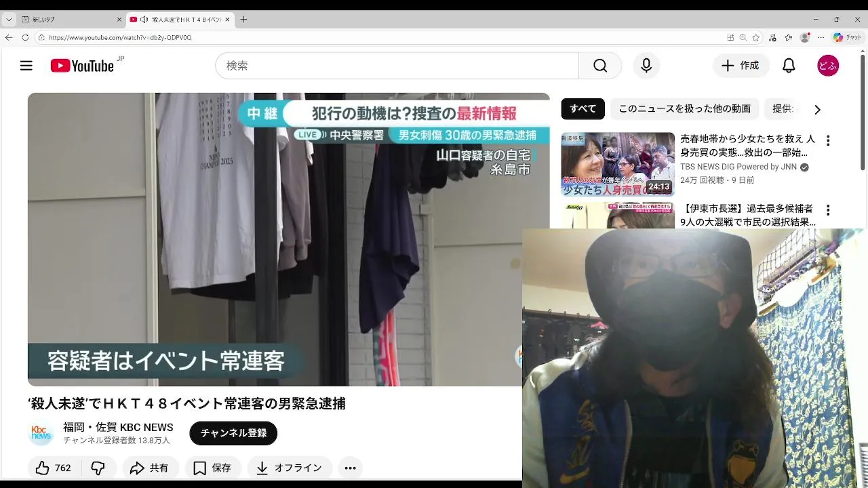The height and width of the screenshot is (488, 868).
Task: Like the video with 762 likes
Action: [x=53, y=468]
